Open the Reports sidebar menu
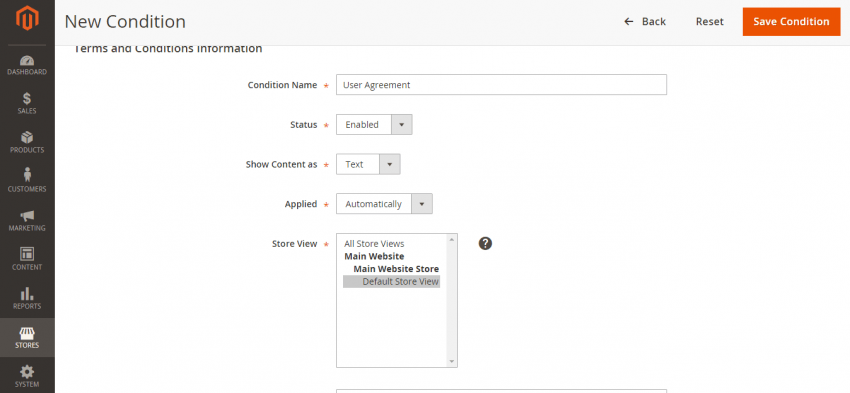This screenshot has height=393, width=850. coord(27,299)
